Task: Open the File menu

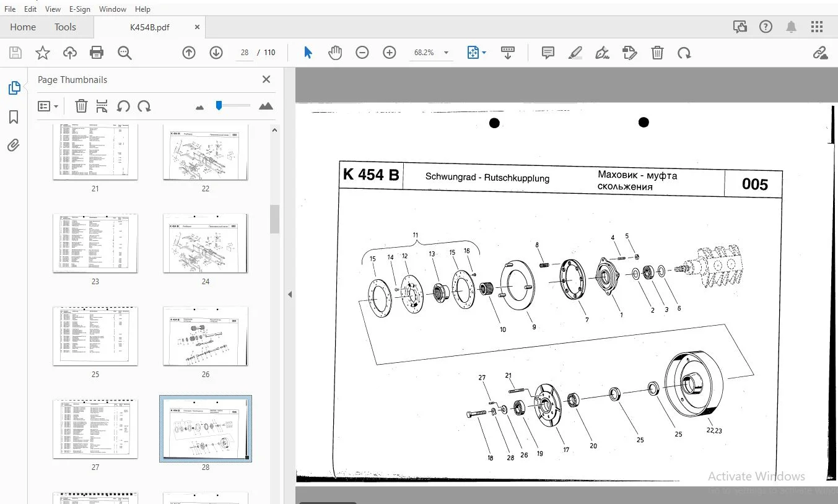Action: [x=10, y=9]
